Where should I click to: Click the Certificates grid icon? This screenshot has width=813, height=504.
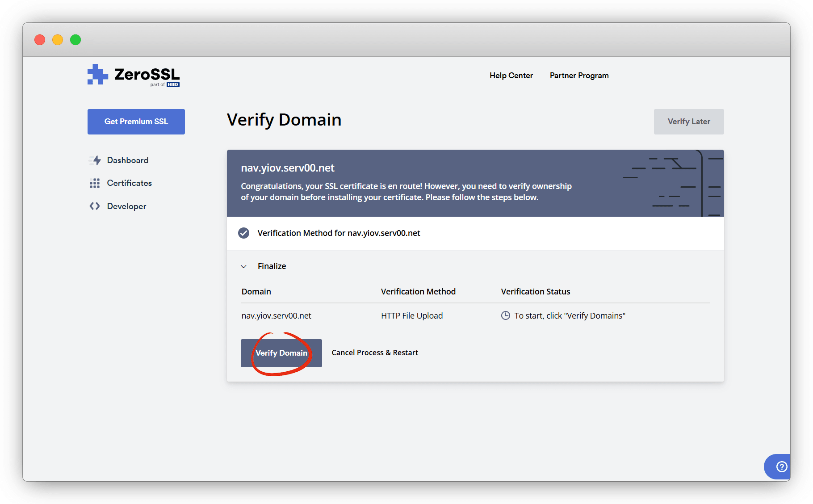tap(95, 183)
